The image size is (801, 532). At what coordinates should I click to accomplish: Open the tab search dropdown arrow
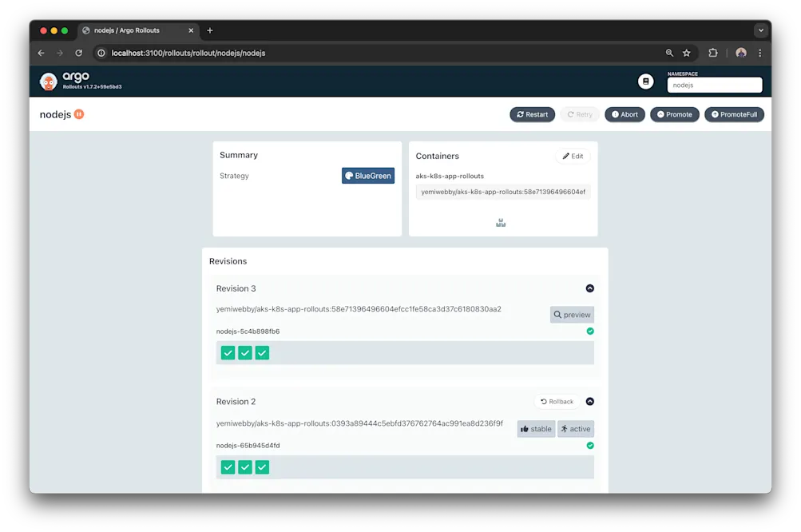point(761,30)
